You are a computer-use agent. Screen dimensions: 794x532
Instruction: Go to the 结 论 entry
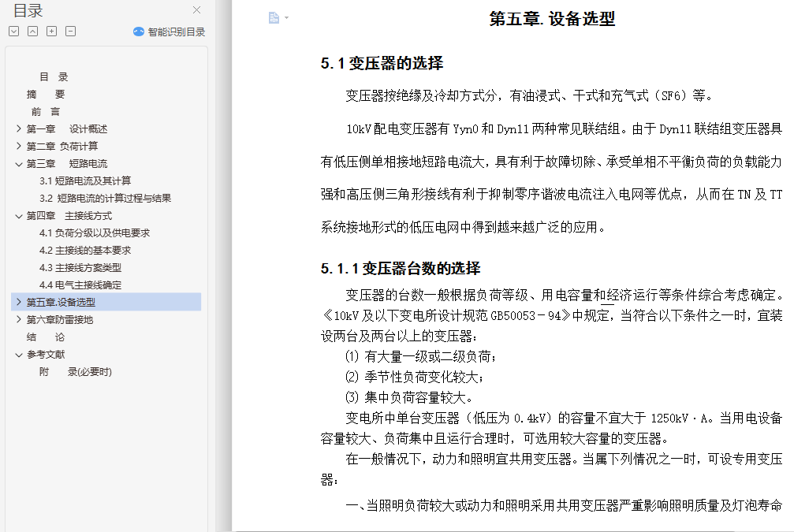pos(46,337)
